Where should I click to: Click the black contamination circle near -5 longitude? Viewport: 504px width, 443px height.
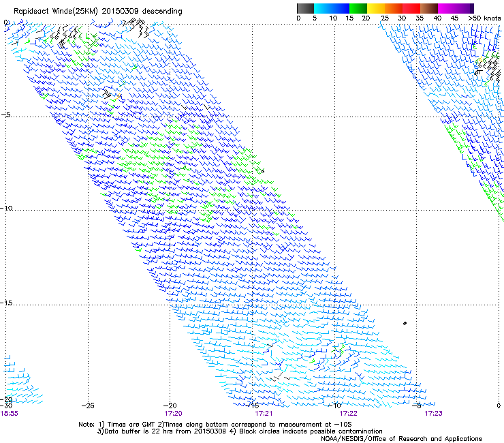(405, 323)
